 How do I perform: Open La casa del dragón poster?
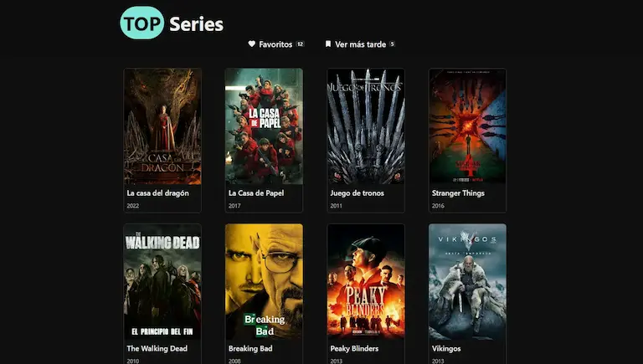click(162, 126)
